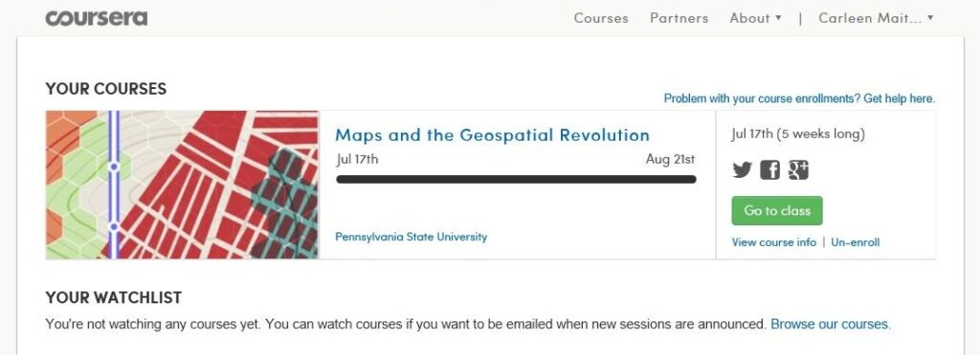Share the course on Twitter
This screenshot has height=355, width=980.
click(x=742, y=169)
